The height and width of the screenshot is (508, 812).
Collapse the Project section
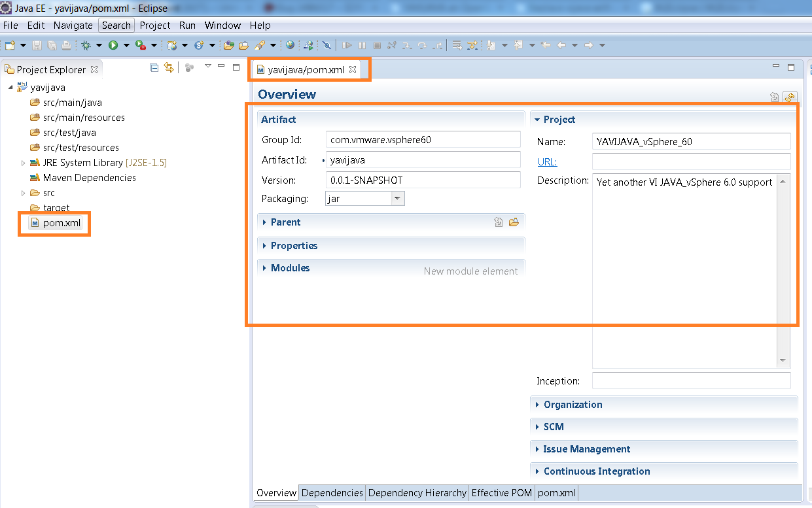click(537, 120)
